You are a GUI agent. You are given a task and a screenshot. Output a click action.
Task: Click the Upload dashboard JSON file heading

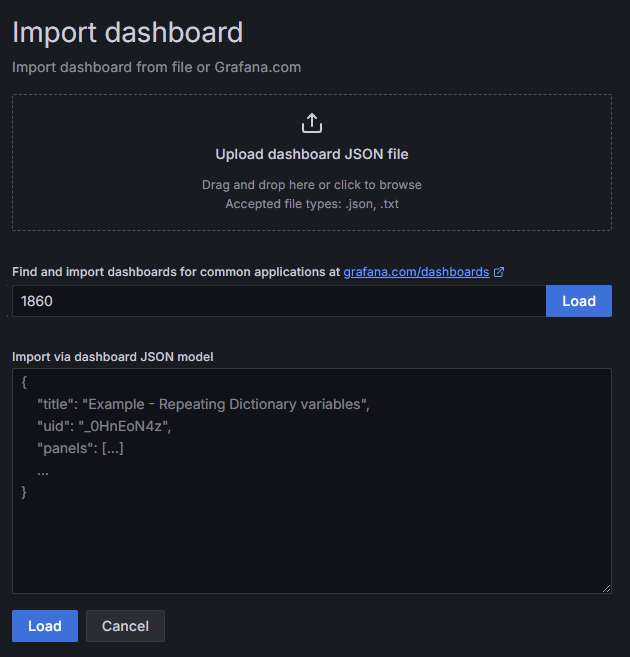(x=312, y=154)
